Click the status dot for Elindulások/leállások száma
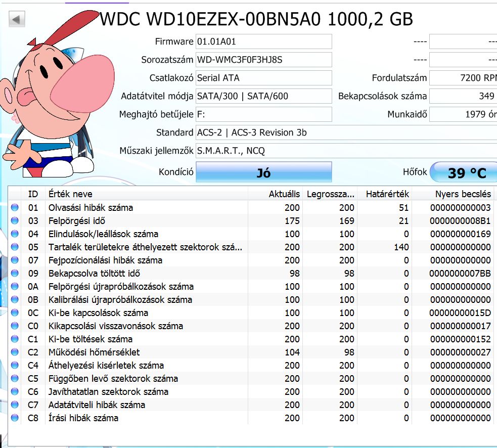Image resolution: width=497 pixels, height=448 pixels. [15, 234]
